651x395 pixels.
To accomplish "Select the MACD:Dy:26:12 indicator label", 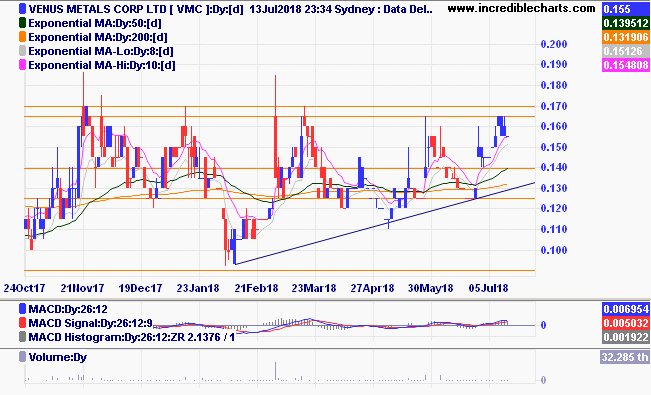I will point(68,309).
